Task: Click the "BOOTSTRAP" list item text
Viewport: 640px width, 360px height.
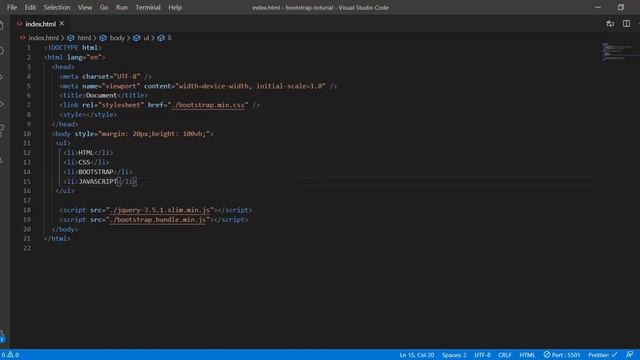Action: (x=96, y=172)
